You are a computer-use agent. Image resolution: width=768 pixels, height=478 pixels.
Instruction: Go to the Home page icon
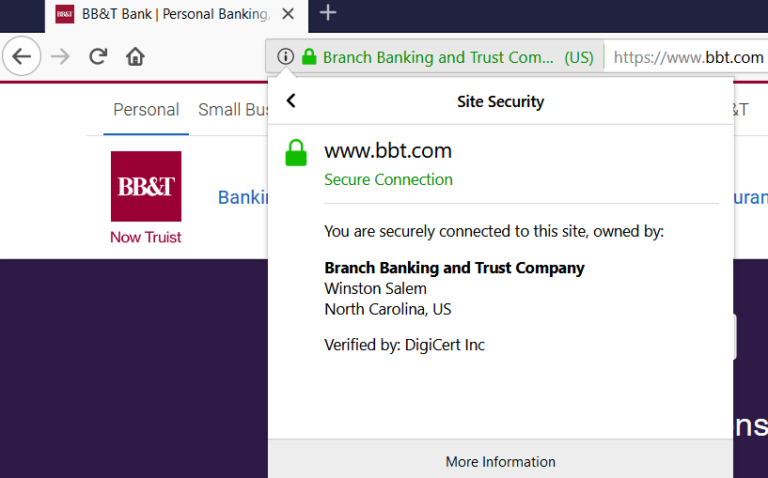click(135, 57)
